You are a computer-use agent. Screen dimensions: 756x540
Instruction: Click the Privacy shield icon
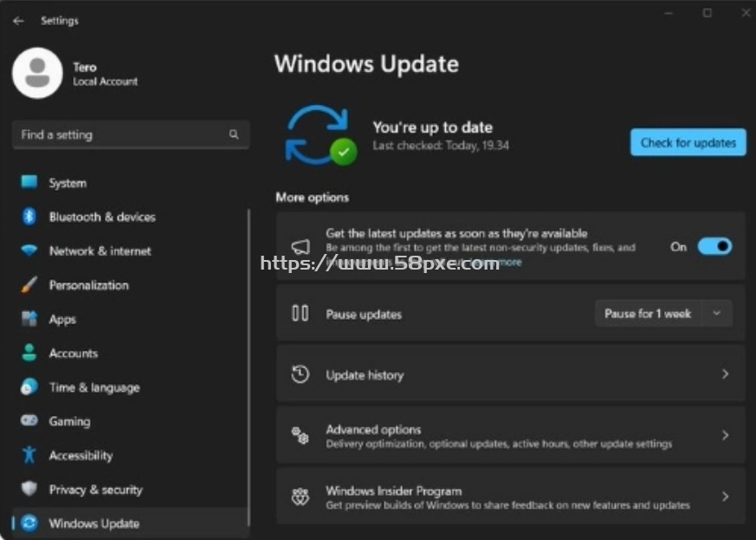tap(29, 489)
